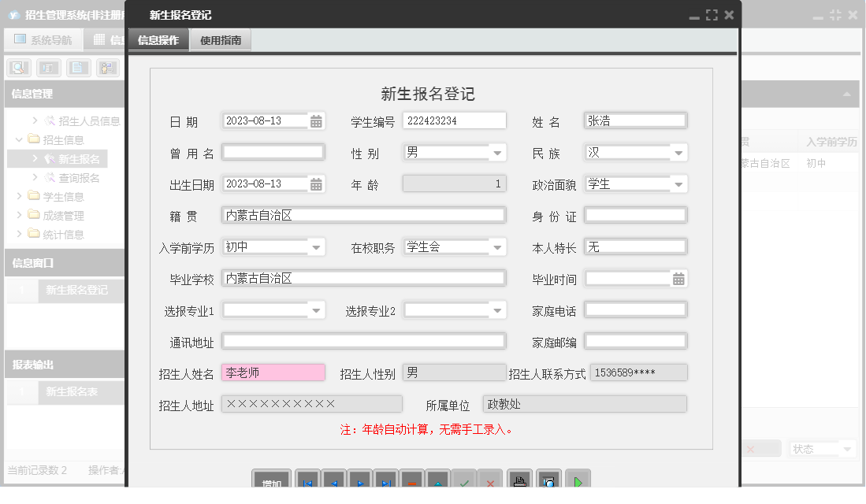Click the next record blue arrow icon
The height and width of the screenshot is (504, 866).
point(359,480)
